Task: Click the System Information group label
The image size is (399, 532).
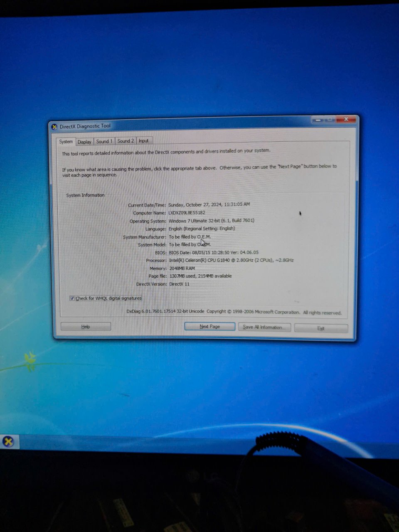Action: pyautogui.click(x=85, y=195)
